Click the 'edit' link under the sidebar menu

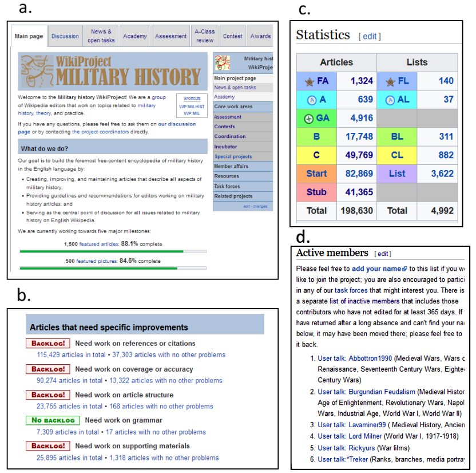246,206
